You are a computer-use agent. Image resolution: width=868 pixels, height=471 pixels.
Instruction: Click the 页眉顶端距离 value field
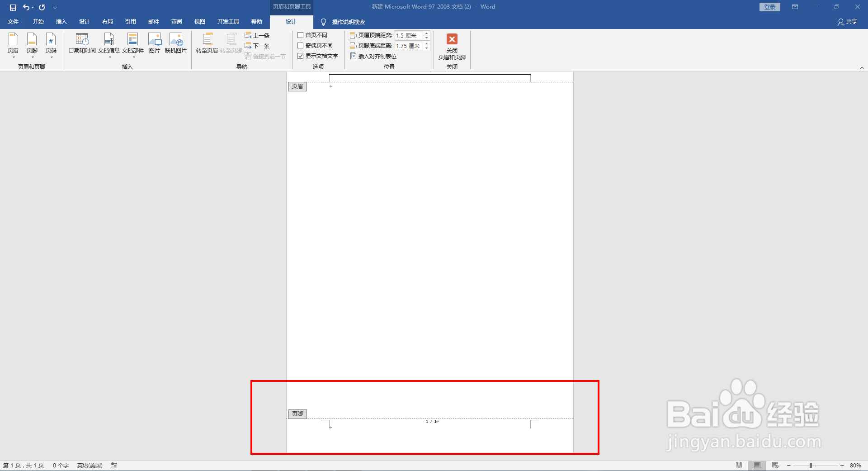(x=408, y=35)
